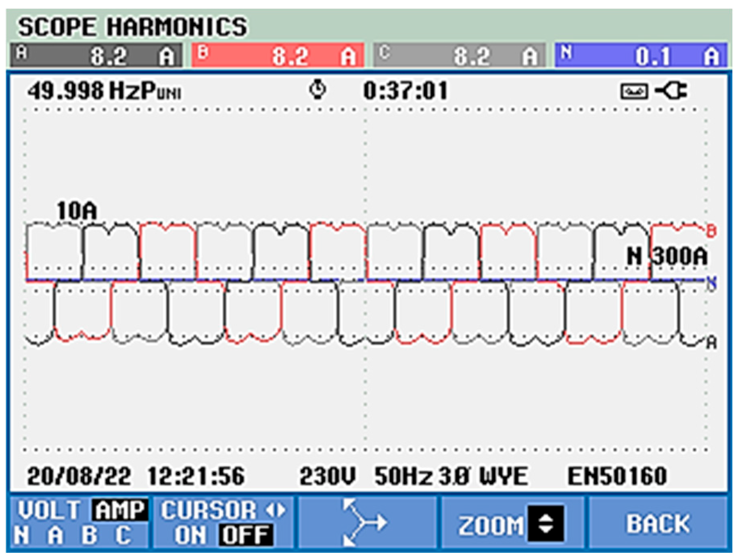Click the EN50160 limits label
The image size is (740, 560).
pyautogui.click(x=617, y=476)
